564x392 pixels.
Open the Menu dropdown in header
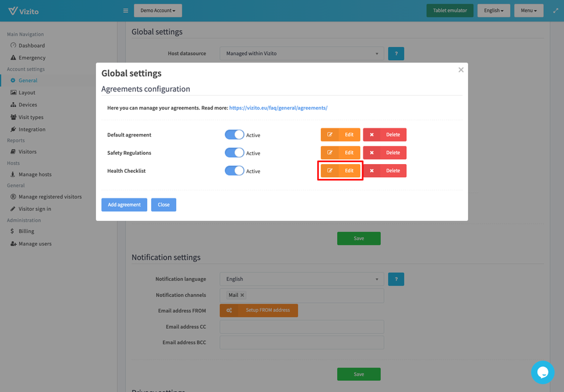point(528,11)
